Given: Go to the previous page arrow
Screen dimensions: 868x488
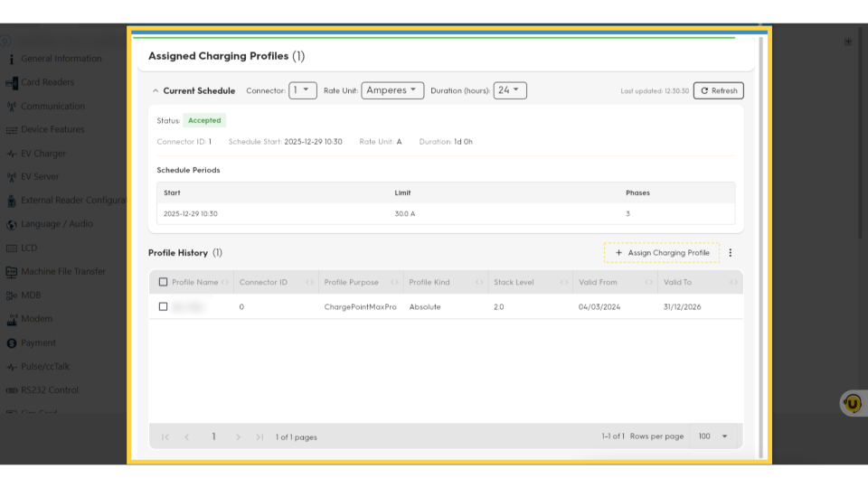Looking at the screenshot, I should [x=187, y=437].
